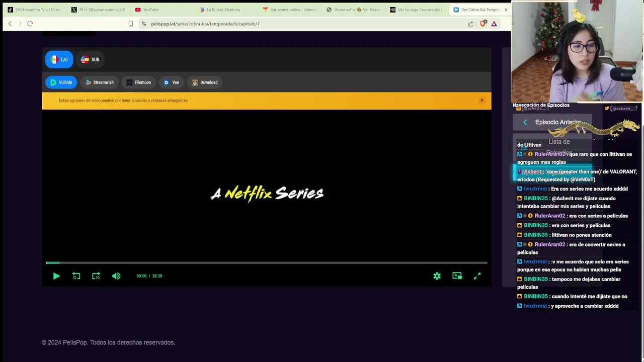Image resolution: width=644 pixels, height=362 pixels.
Task: Choose the Vidhide server
Action: (61, 82)
